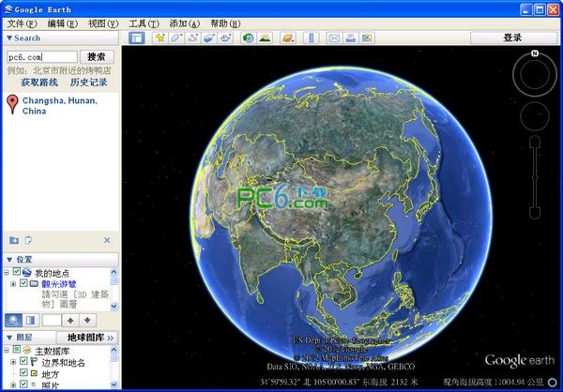The width and height of the screenshot is (563, 392).
Task: Toggle the 照片 layer checkbox
Action: pos(23,384)
